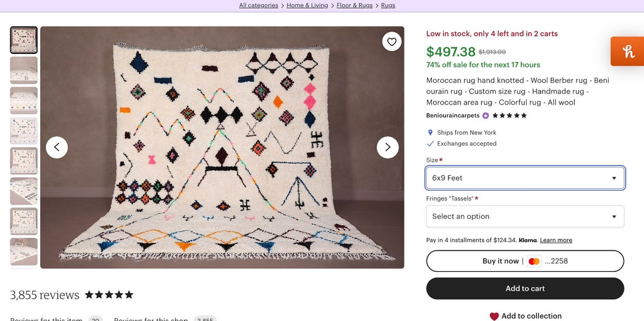Go to the previous product image
Screen dimensions: 644x321
(57, 147)
